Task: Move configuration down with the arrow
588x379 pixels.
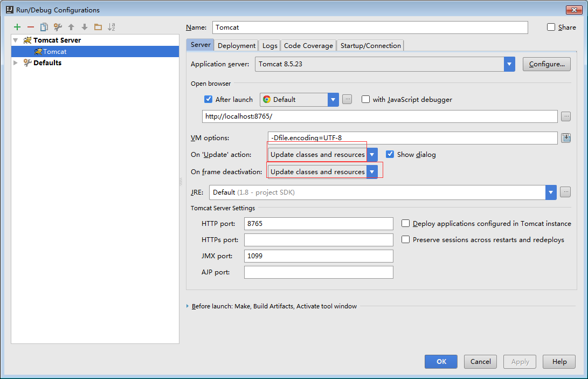Action: click(x=85, y=27)
